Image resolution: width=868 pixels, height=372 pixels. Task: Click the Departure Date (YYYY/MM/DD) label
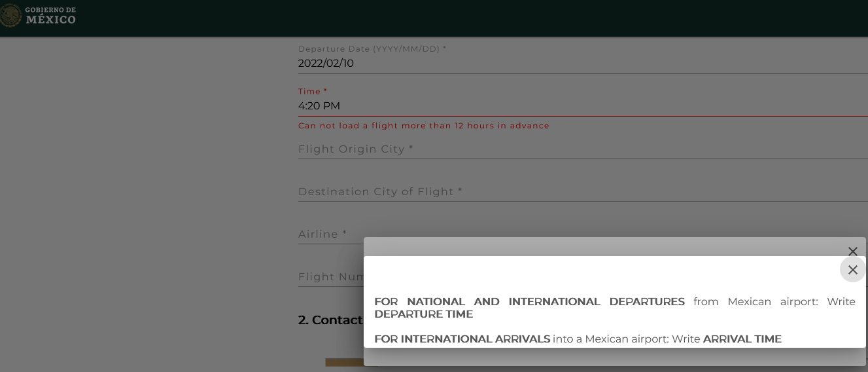[372, 49]
